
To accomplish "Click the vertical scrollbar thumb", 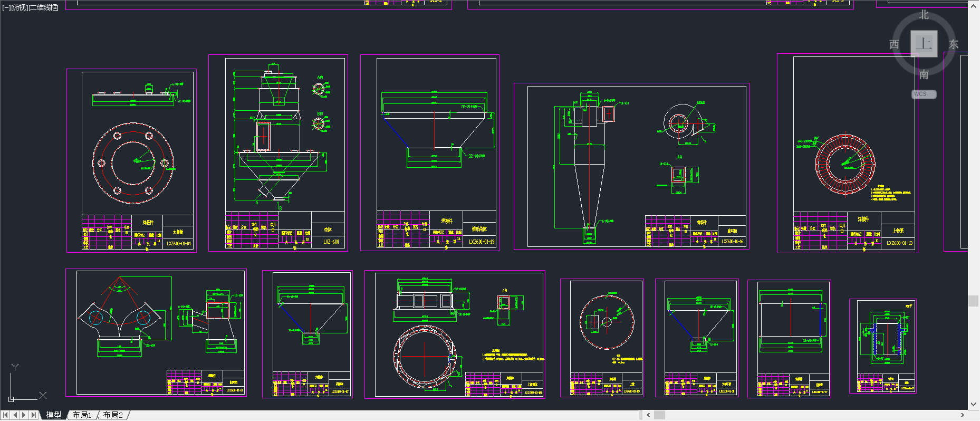I will [974, 301].
